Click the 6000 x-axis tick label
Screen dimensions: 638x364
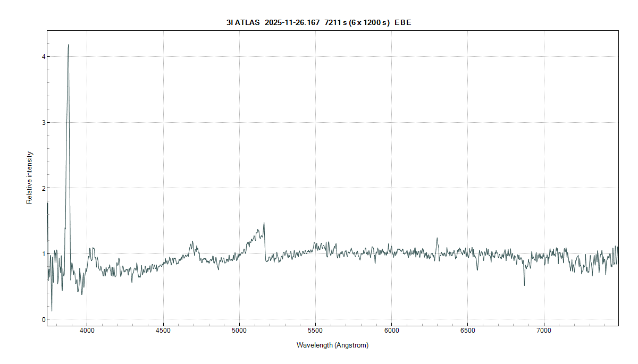[391, 331]
